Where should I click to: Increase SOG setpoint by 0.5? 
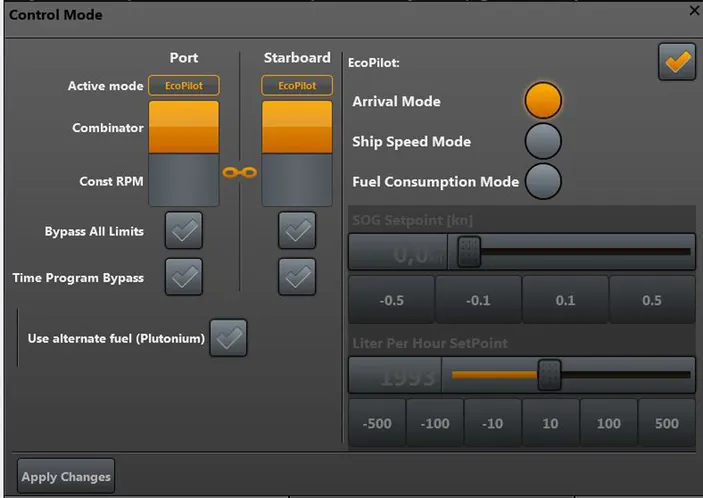[x=652, y=300]
